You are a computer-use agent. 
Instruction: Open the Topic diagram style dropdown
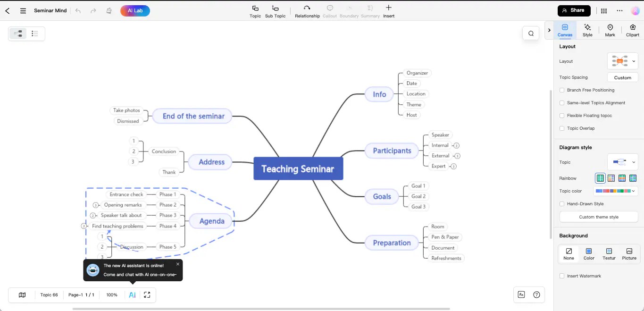tap(623, 162)
